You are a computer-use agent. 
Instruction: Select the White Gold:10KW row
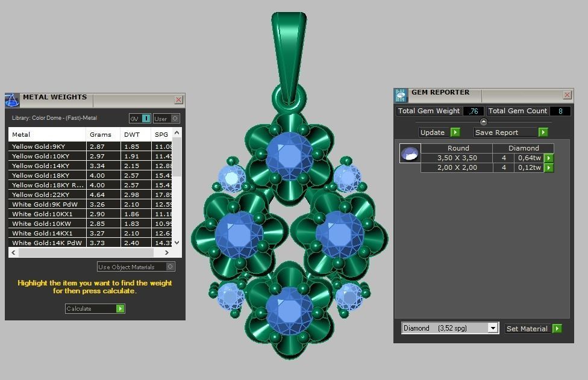(x=90, y=224)
